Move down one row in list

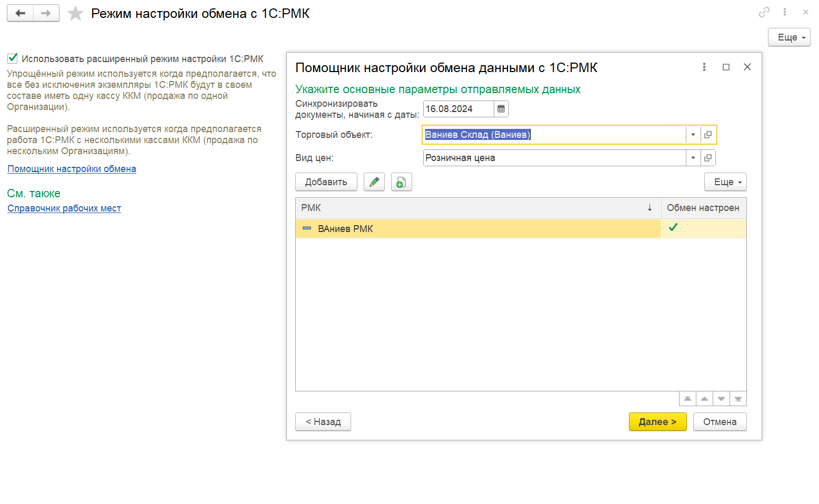pyautogui.click(x=721, y=399)
